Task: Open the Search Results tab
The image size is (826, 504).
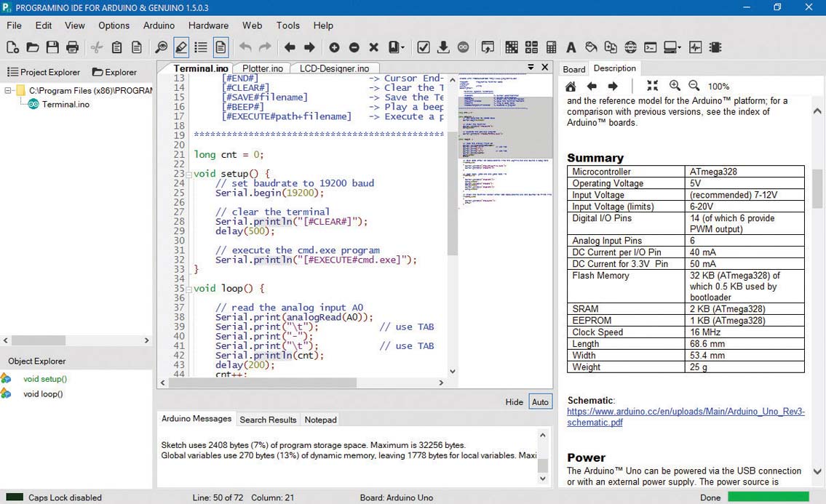Action: 268,420
